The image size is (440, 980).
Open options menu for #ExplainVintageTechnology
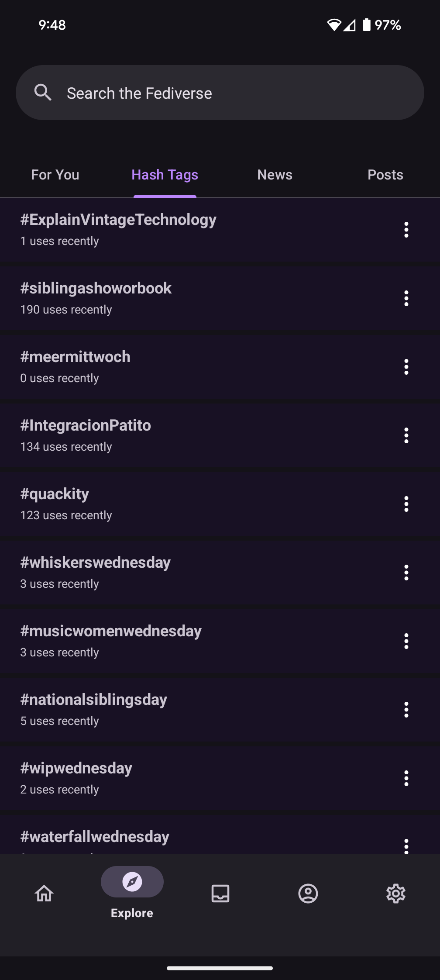pyautogui.click(x=406, y=230)
